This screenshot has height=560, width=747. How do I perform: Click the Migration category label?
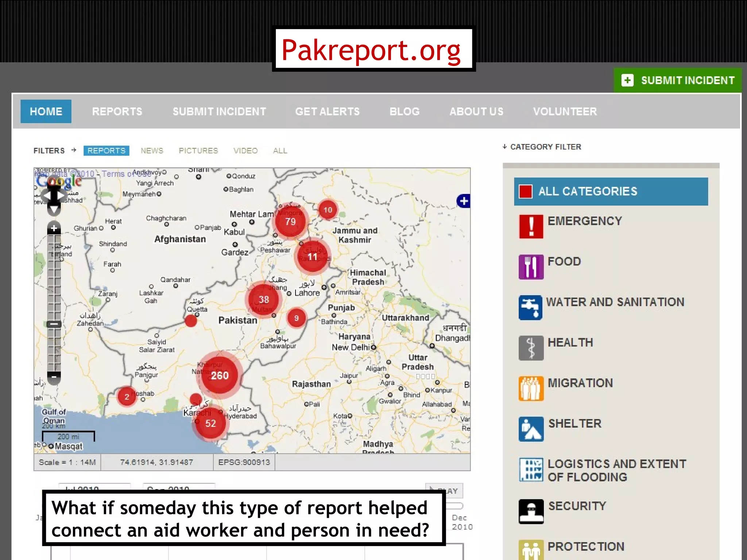click(x=580, y=383)
